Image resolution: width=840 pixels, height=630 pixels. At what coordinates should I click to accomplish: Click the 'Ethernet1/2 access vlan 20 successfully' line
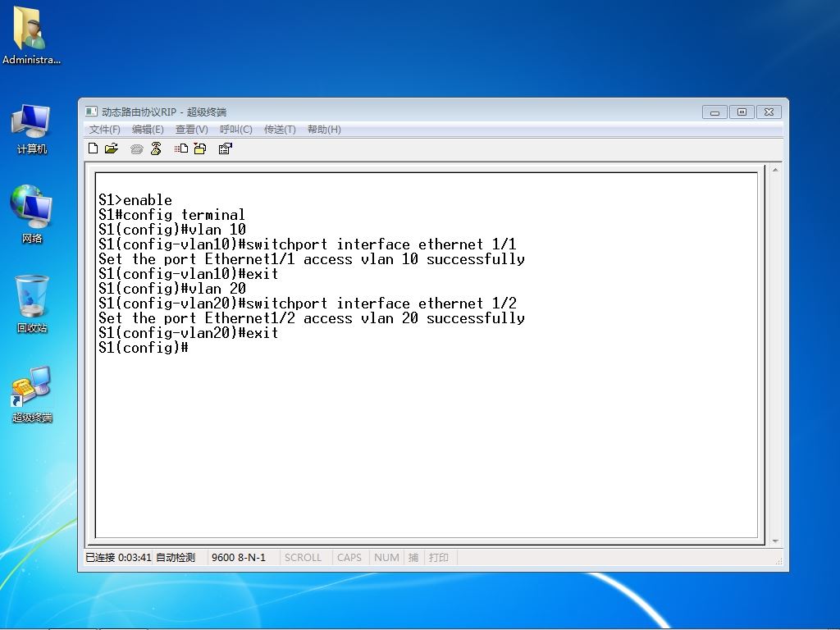point(311,318)
